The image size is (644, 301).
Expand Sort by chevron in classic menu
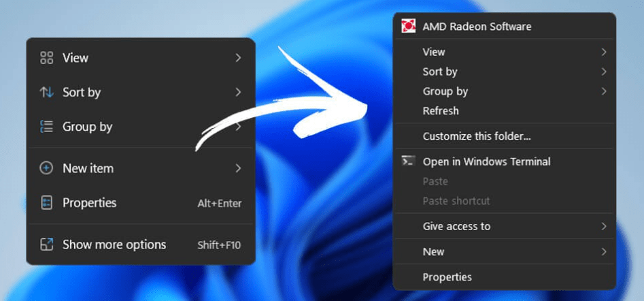604,72
